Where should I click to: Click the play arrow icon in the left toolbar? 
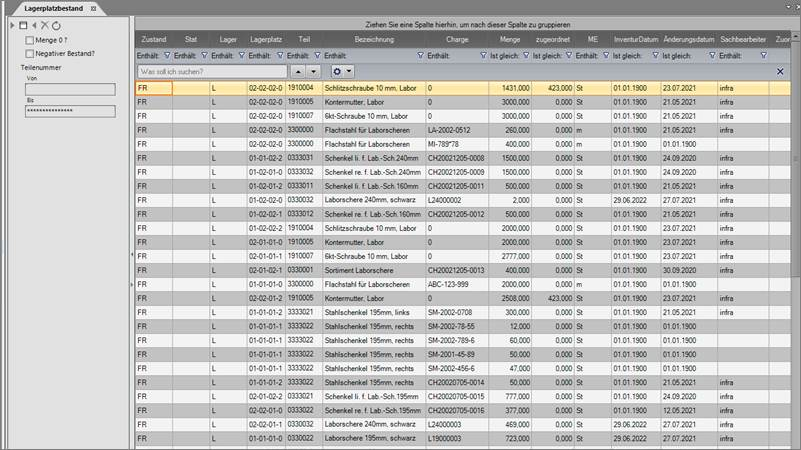(x=13, y=25)
